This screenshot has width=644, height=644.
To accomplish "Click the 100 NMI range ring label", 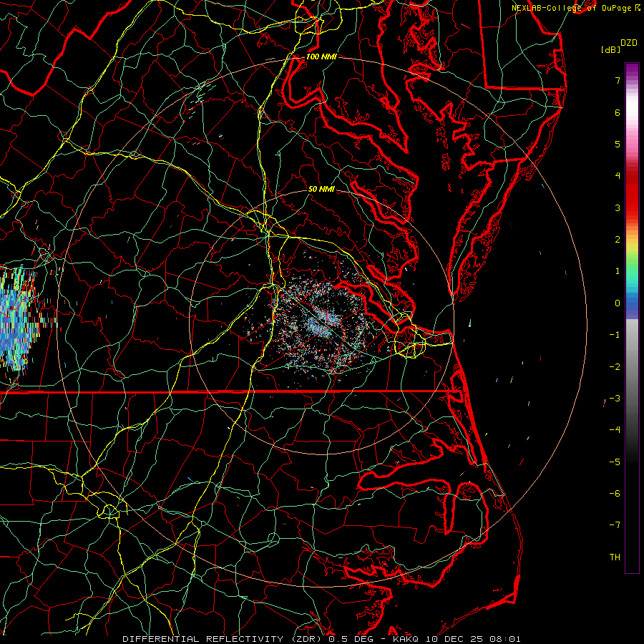I will click(x=321, y=57).
